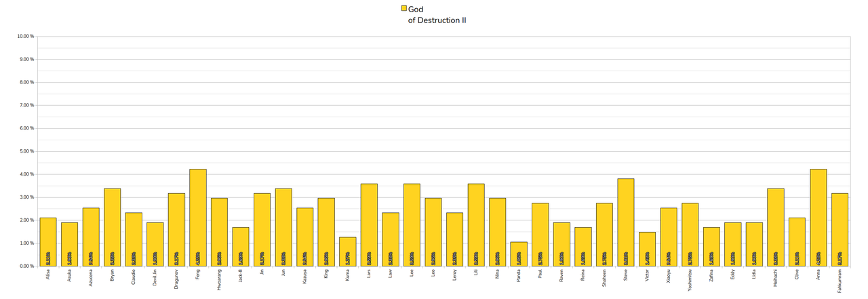
Task: Click the Victor bar
Action: pyautogui.click(x=648, y=249)
